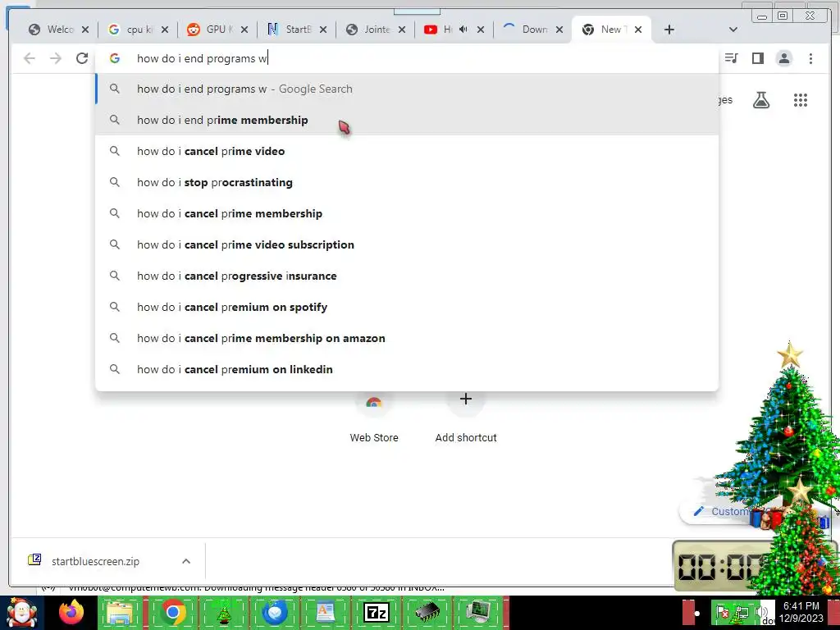
Task: Click the computer monitor taskbar icon
Action: (478, 613)
